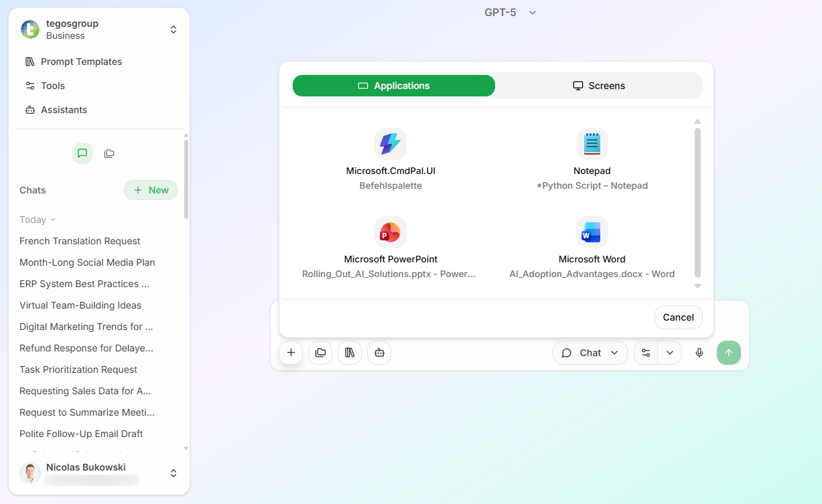
Task: Click the green chat bubble icon
Action: point(82,153)
